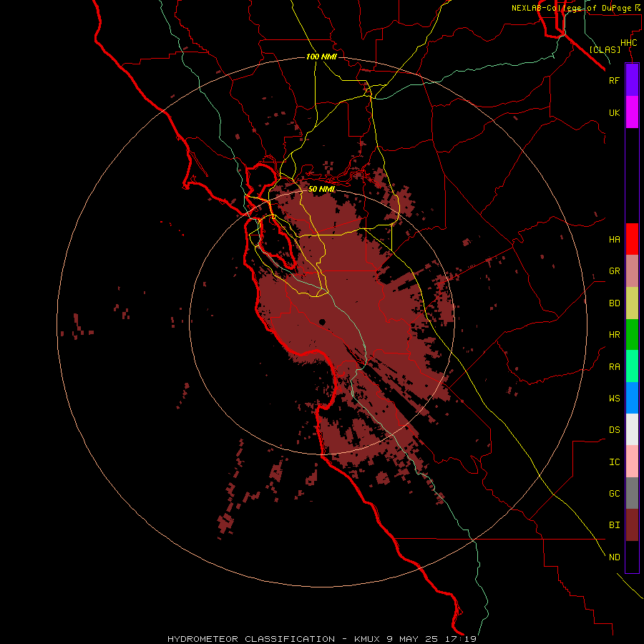644x644 pixels.
Task: Click the Hydrometeor Classification KMUX title text
Action: [321, 639]
